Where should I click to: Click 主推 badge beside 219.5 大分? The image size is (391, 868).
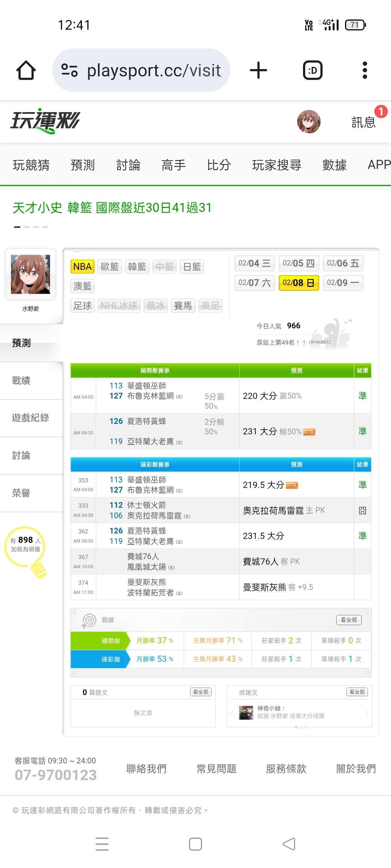click(x=292, y=485)
